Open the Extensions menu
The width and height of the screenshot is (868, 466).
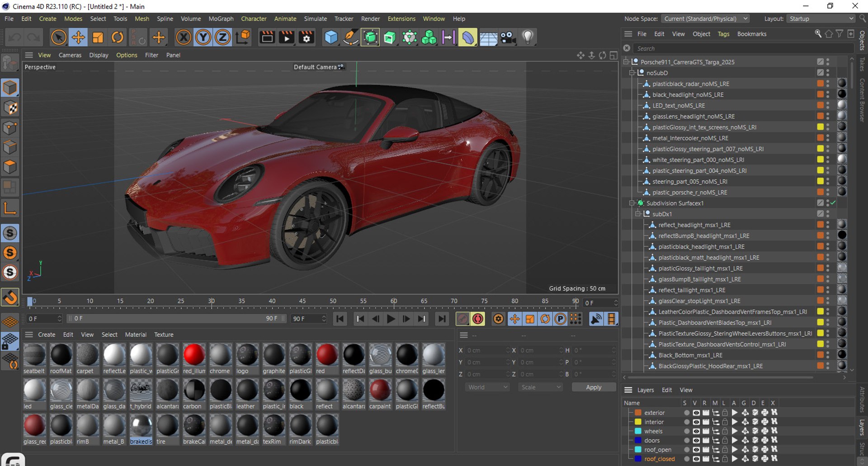pyautogui.click(x=401, y=19)
